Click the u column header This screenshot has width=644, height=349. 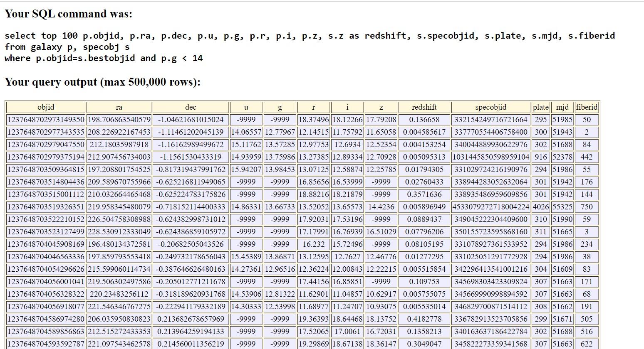(x=246, y=107)
